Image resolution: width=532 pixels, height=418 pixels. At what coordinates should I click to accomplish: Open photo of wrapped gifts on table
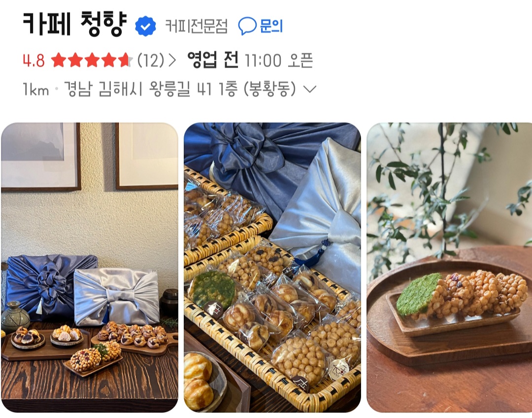coord(90,267)
